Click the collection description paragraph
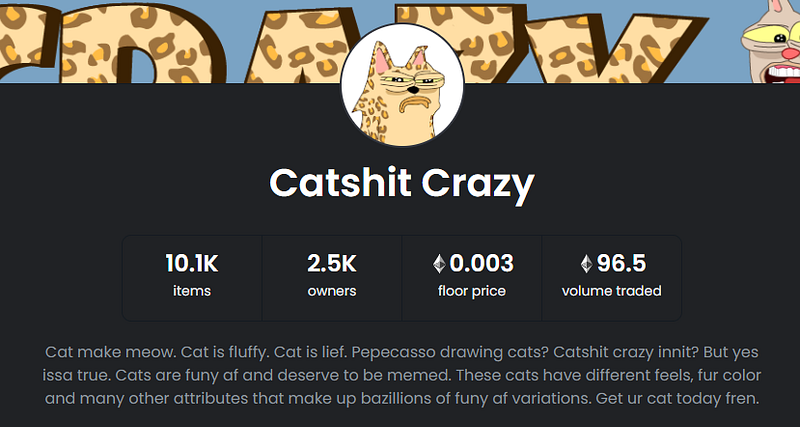800x427 pixels. point(400,376)
